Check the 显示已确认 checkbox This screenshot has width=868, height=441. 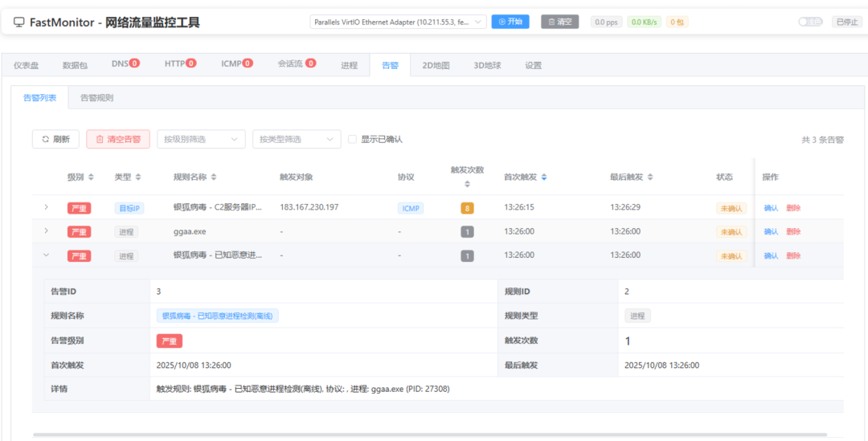[x=352, y=140]
